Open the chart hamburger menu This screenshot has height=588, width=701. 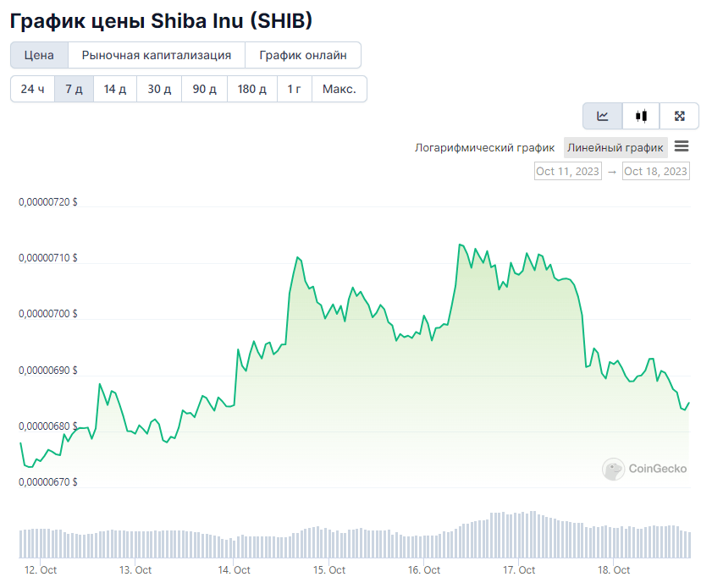[x=682, y=146]
